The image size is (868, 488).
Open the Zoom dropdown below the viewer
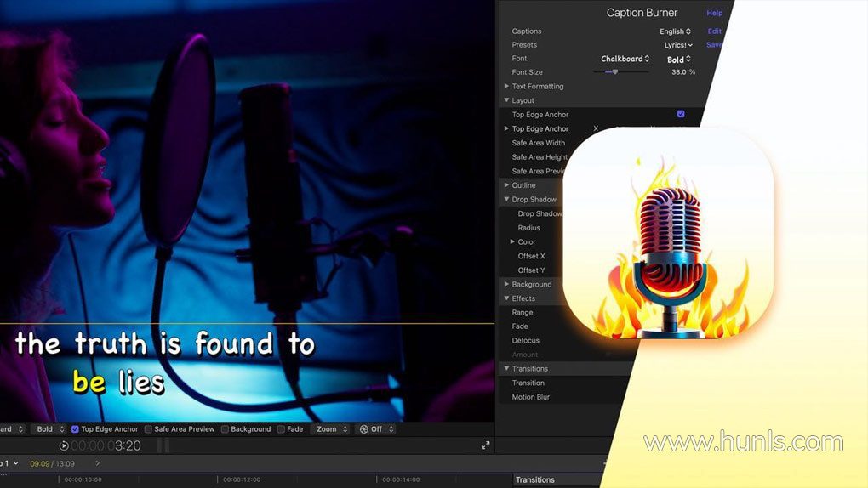click(x=331, y=429)
